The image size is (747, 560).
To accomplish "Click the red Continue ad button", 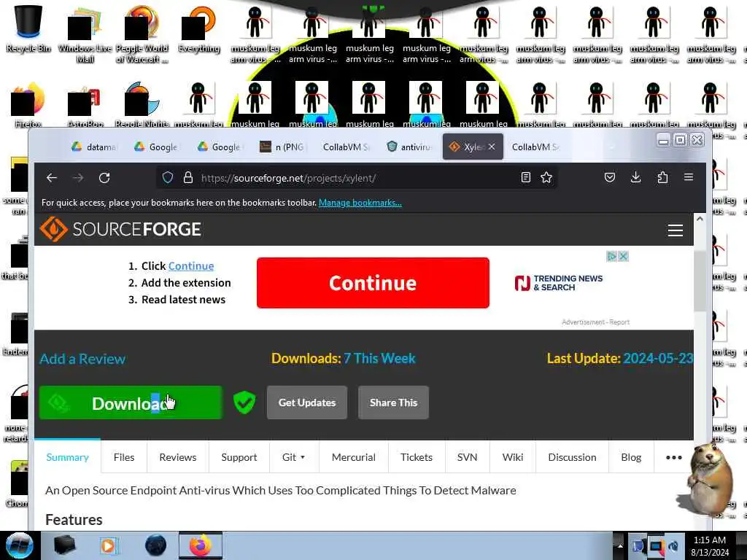I will 373,283.
